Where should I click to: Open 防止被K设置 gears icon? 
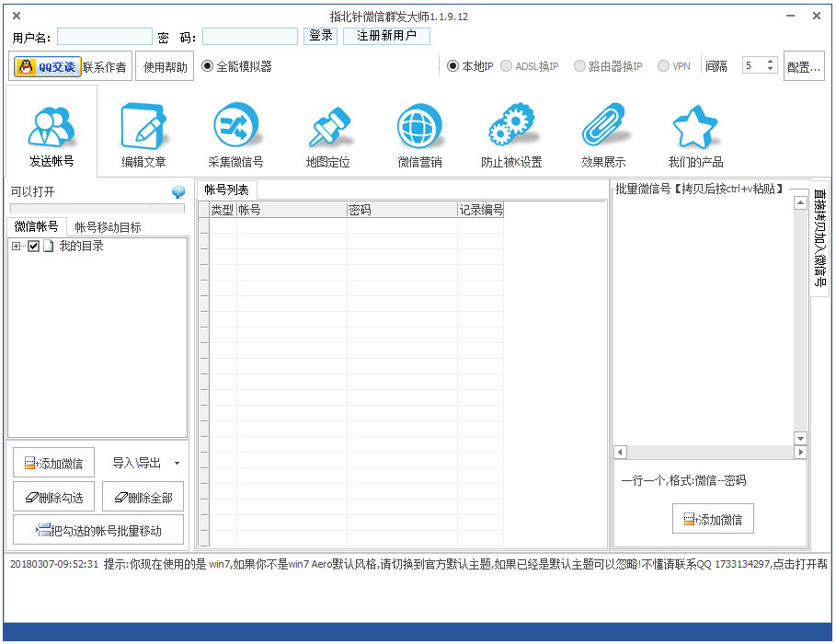pos(511,129)
